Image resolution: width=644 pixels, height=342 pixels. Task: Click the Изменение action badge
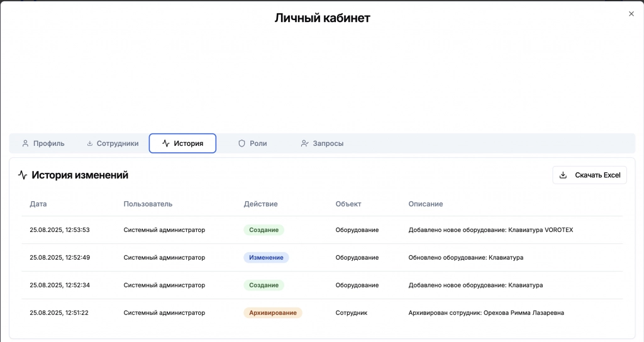266,258
